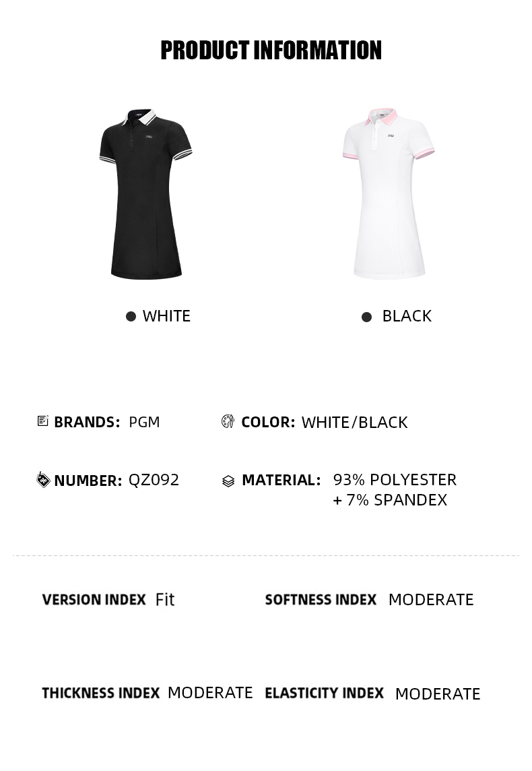Click the bullet dot beside the BLACK label
Screen dimensions: 532x771
366,317
